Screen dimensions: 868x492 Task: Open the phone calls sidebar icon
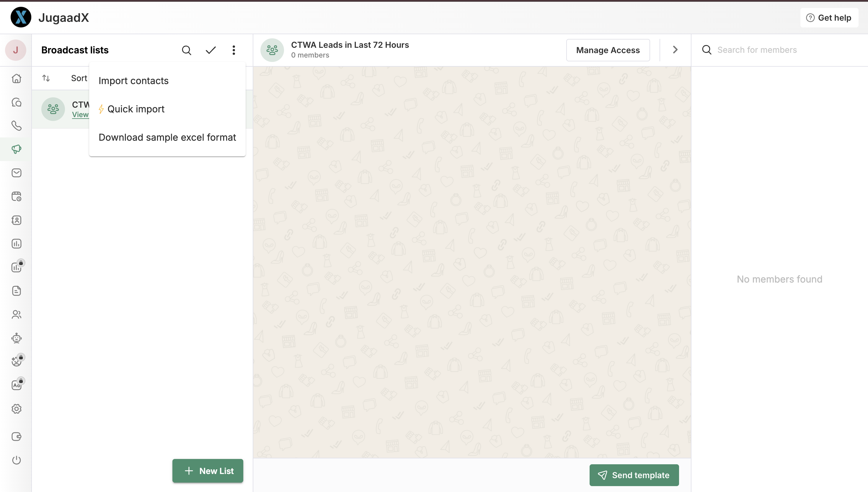click(16, 126)
